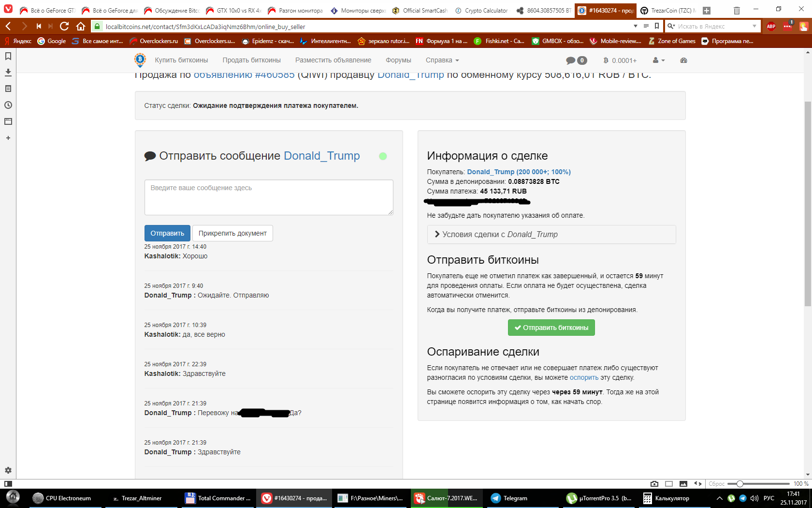812x508 pixels.
Task: Open the Vivaldi main menu icon
Action: [x=8, y=9]
